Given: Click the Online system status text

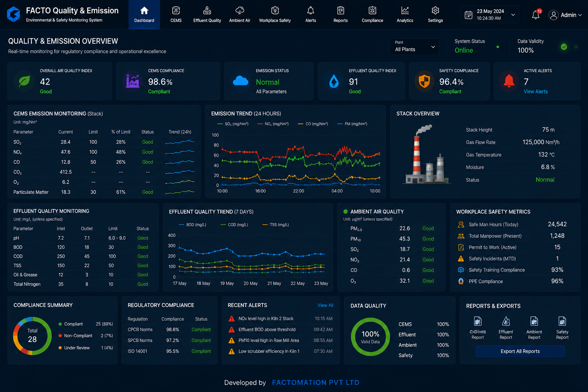Looking at the screenshot, I should point(464,50).
